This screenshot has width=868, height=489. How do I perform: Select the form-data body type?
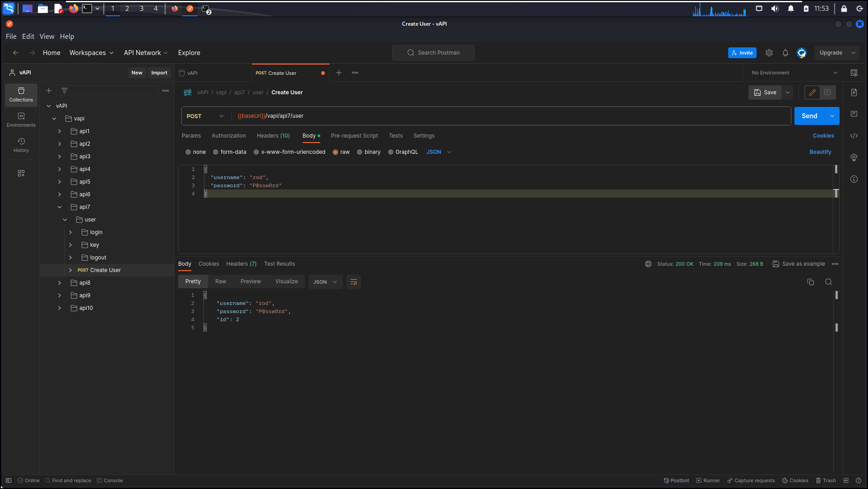pos(216,152)
